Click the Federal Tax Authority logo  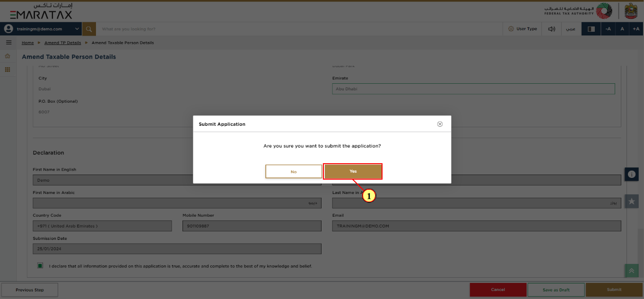coord(578,10)
